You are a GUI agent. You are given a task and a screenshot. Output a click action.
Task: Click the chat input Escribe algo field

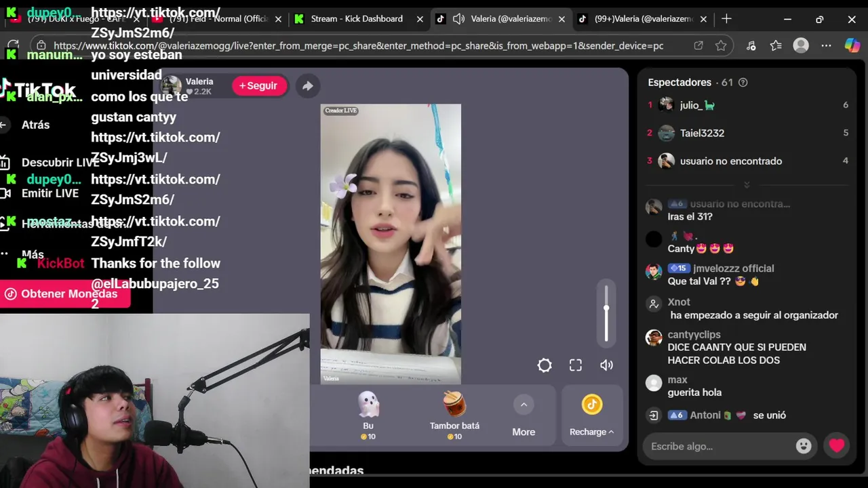[x=719, y=446]
